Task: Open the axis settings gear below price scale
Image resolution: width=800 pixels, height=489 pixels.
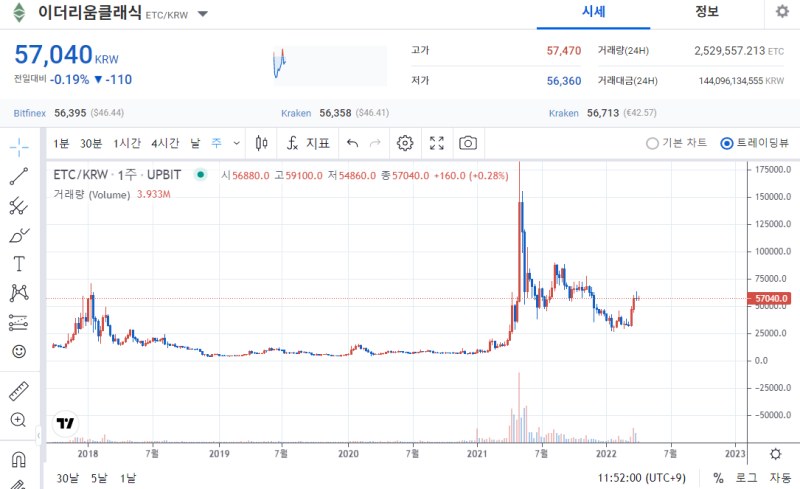Action: pos(776,454)
